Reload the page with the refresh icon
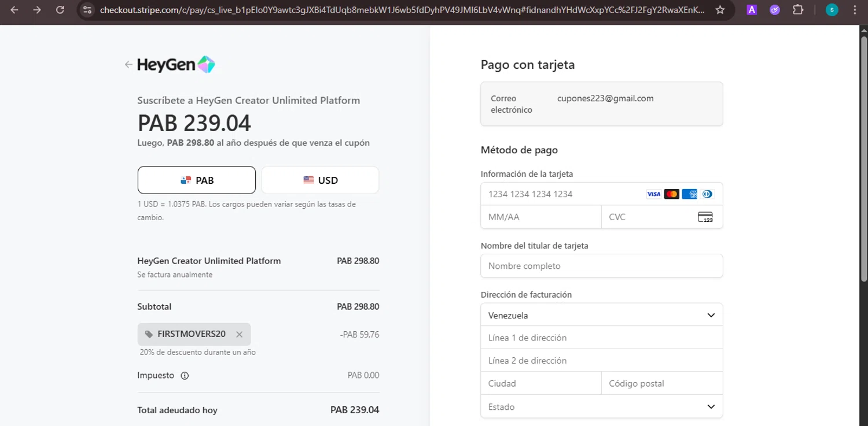The image size is (868, 426). pos(60,10)
